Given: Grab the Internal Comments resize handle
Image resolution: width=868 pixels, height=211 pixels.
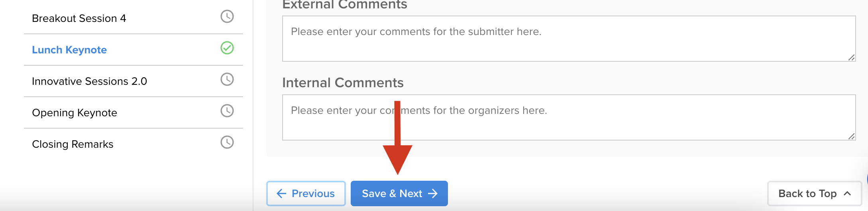Looking at the screenshot, I should tap(852, 136).
